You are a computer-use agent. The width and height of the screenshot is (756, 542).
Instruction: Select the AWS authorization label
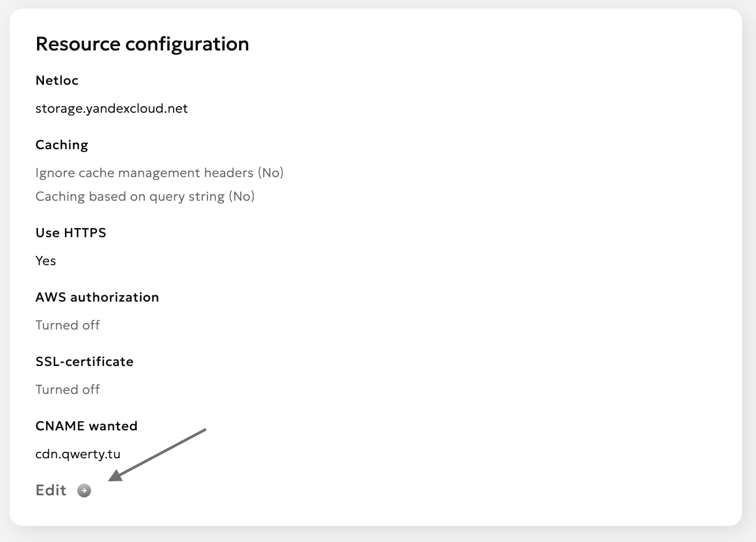coord(97,297)
